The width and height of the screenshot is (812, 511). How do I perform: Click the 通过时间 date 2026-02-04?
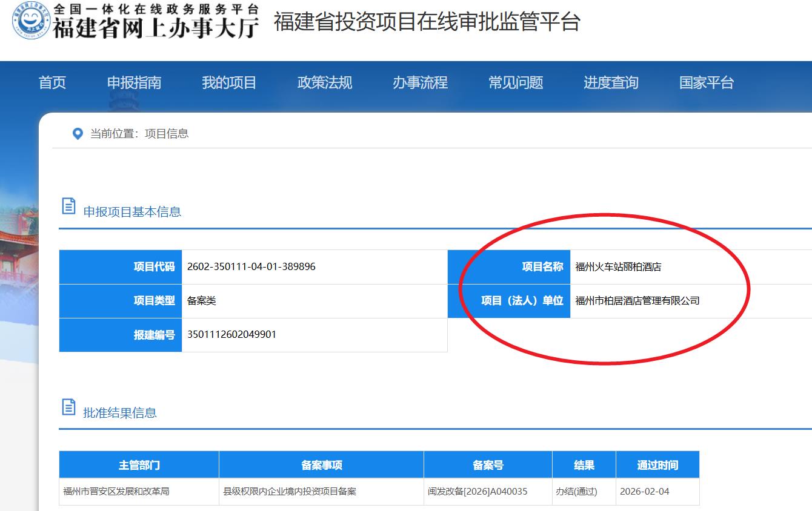pyautogui.click(x=644, y=492)
